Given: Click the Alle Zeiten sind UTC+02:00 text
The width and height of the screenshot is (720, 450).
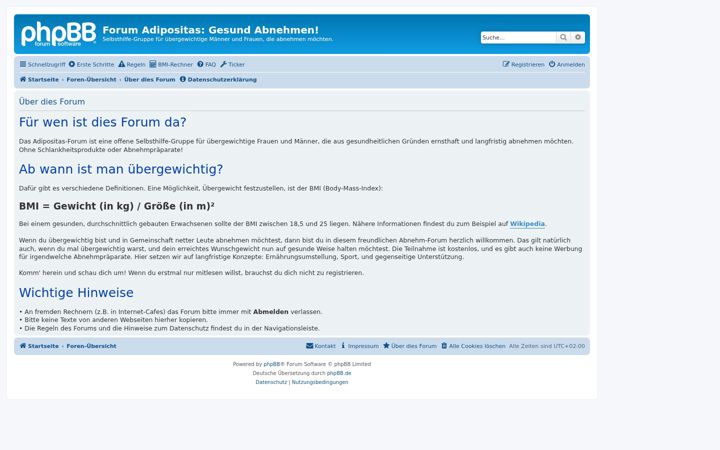Looking at the screenshot, I should coord(547,346).
